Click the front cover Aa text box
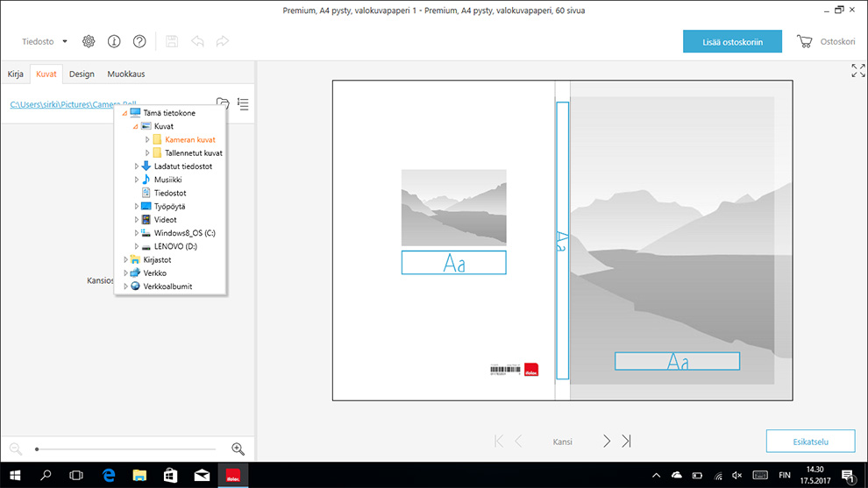Viewport: 868px width, 488px height. (x=677, y=361)
